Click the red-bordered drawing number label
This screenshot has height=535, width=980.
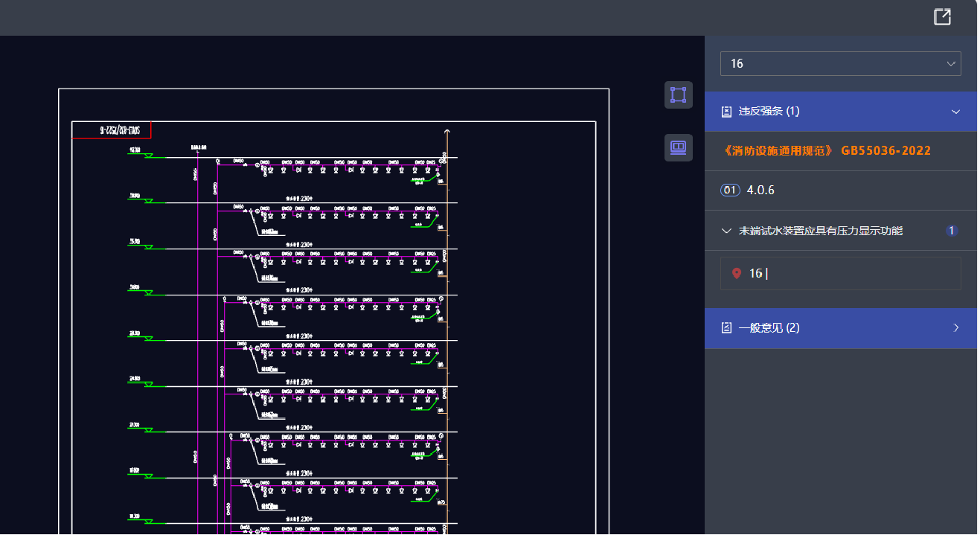click(x=112, y=130)
